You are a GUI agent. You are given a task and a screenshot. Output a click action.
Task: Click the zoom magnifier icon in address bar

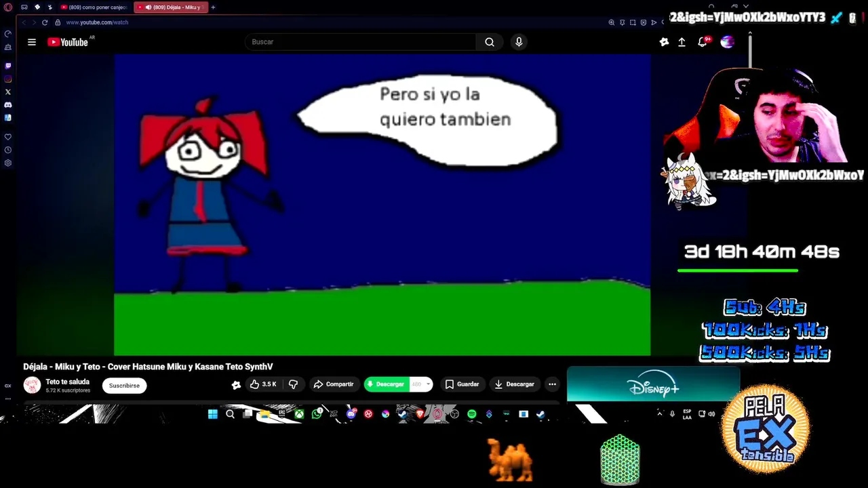pyautogui.click(x=612, y=22)
